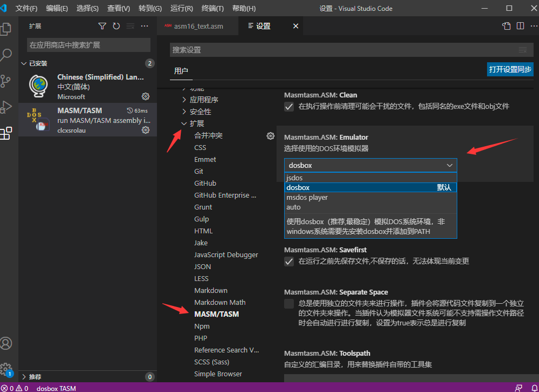Switch to asm16_text.asm tab
This screenshot has width=539, height=392.
(x=198, y=26)
